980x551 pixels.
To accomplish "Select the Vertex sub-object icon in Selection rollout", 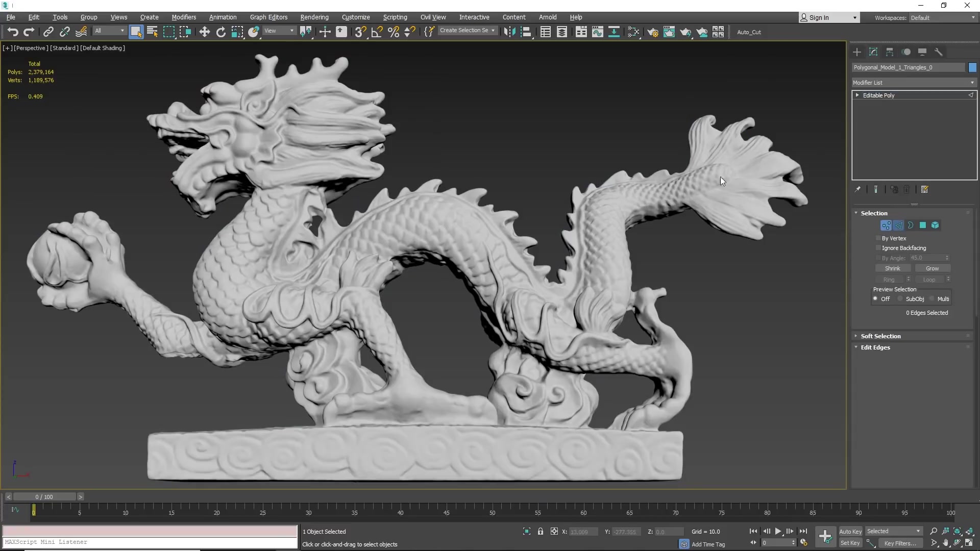I will point(886,225).
